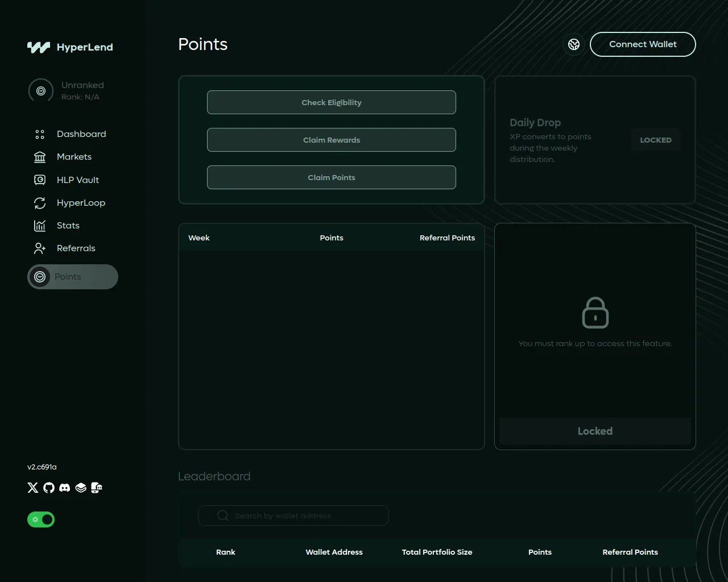Click the Referrals add-person icon
This screenshot has width=728, height=582.
(40, 248)
